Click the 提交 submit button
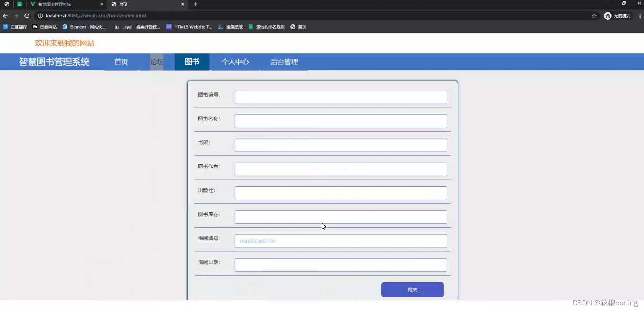 [412, 290]
